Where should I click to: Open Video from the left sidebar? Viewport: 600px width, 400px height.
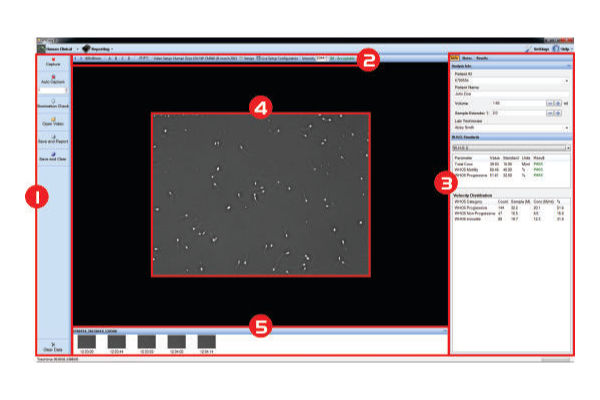pyautogui.click(x=53, y=122)
